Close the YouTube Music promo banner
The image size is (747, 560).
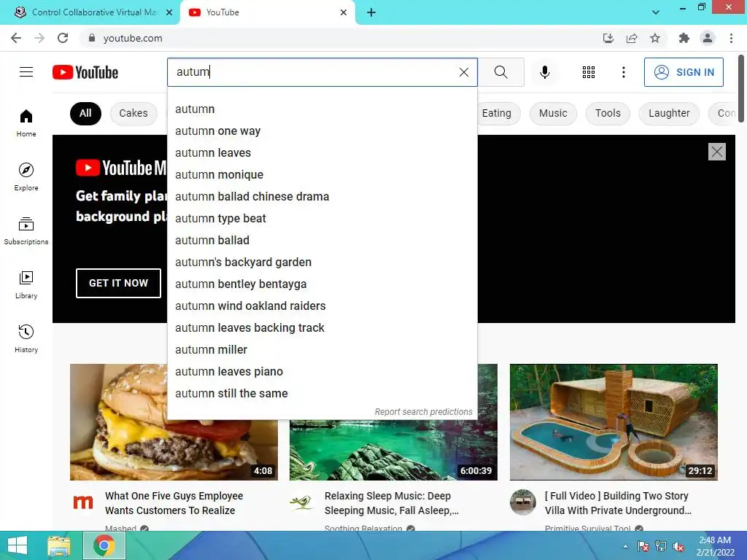click(716, 152)
